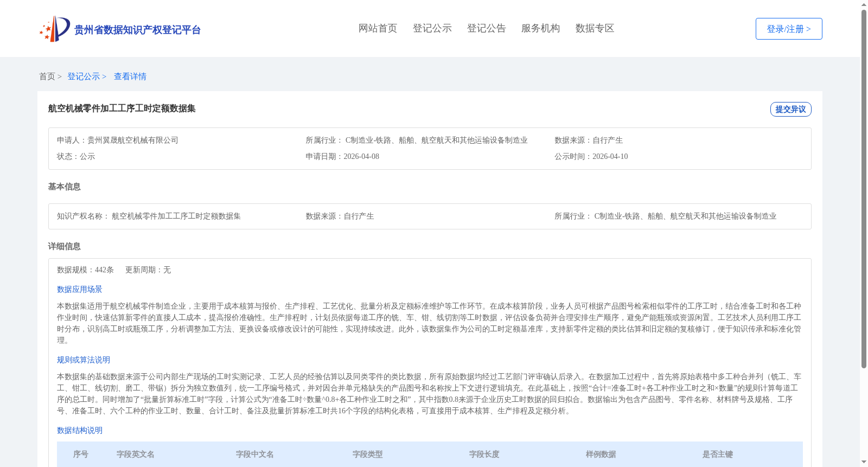Click the 是否主键 column header

[718, 454]
